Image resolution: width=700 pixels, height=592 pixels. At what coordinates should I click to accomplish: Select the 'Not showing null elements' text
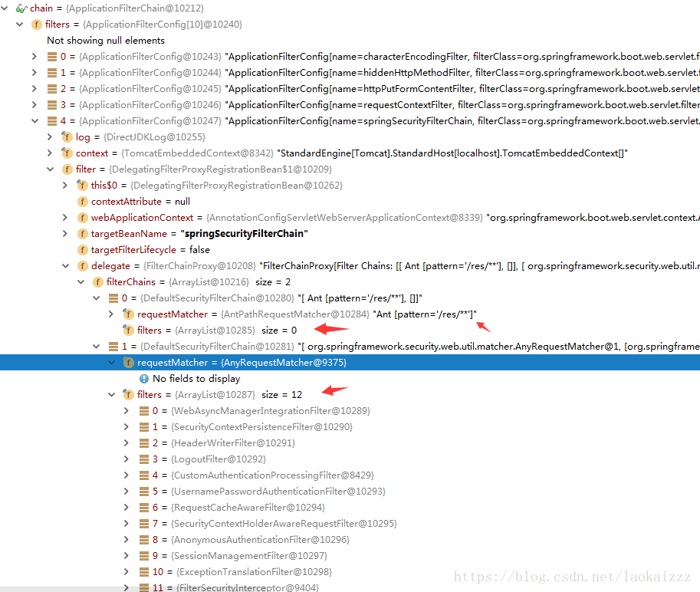click(106, 40)
